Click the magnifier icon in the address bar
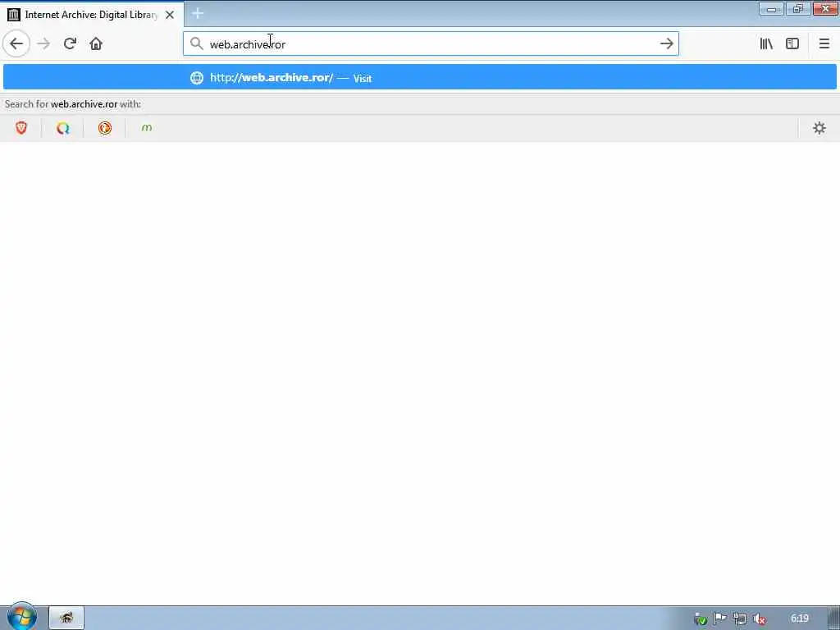The height and width of the screenshot is (630, 840). [x=197, y=43]
